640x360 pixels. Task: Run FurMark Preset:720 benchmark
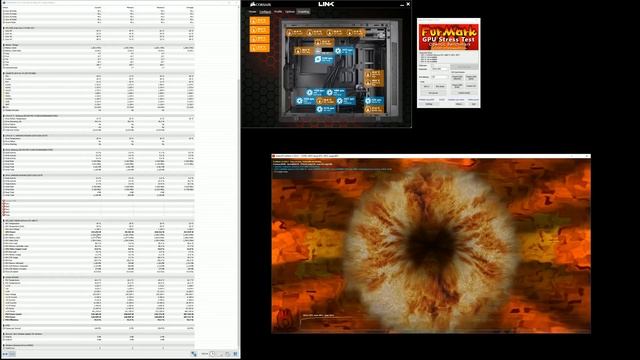[471, 86]
